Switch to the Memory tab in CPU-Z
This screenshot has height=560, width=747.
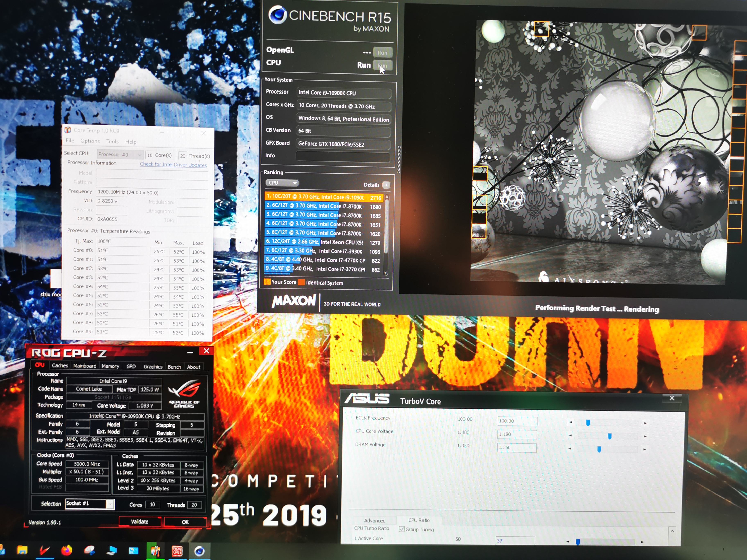(x=110, y=366)
